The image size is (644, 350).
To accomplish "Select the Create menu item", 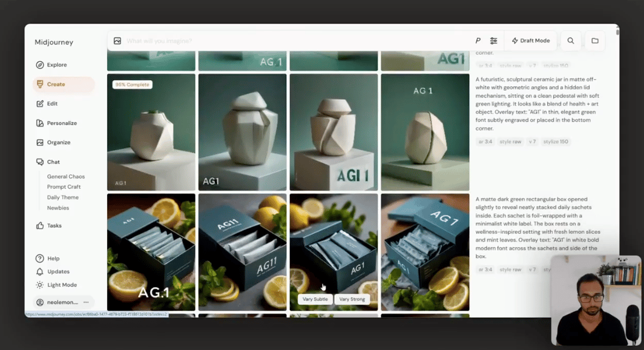I will coord(63,84).
